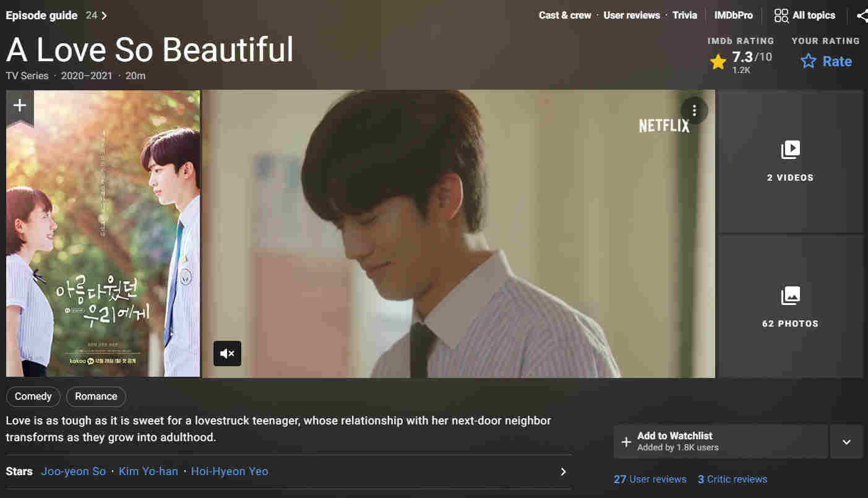
Task: Open Cast & crew page
Action: click(x=565, y=15)
